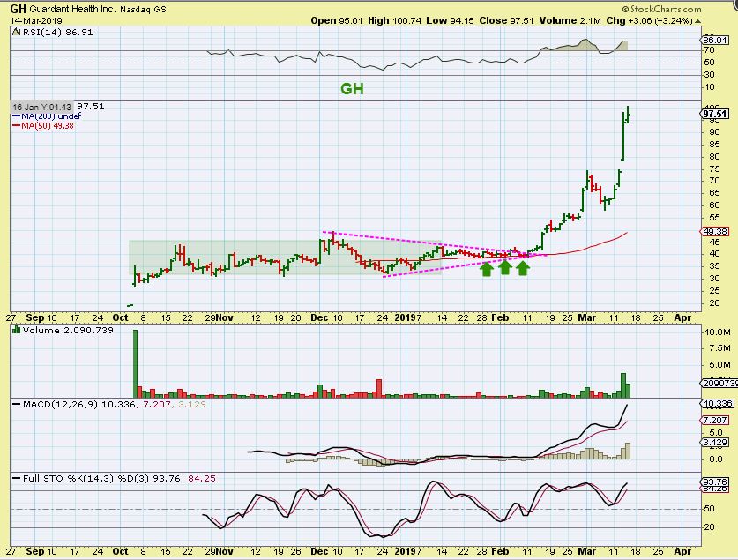Click the Low 94.15 value
This screenshot has height=560, width=738.
coord(450,20)
